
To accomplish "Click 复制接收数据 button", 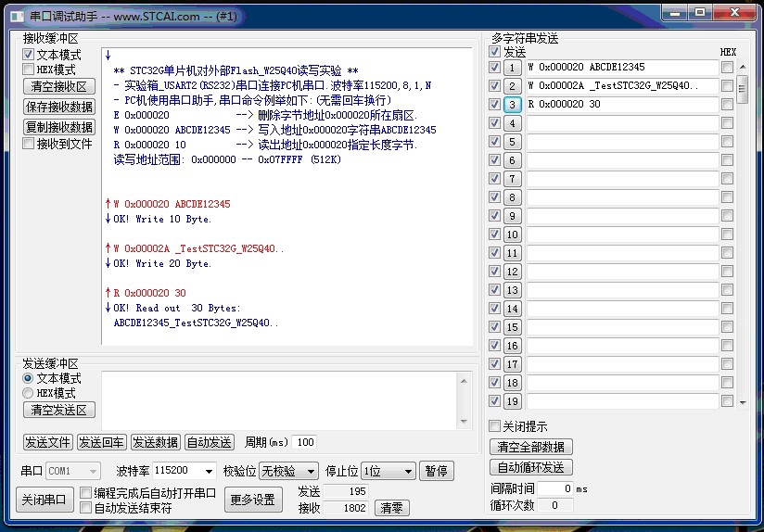I will pyautogui.click(x=59, y=127).
